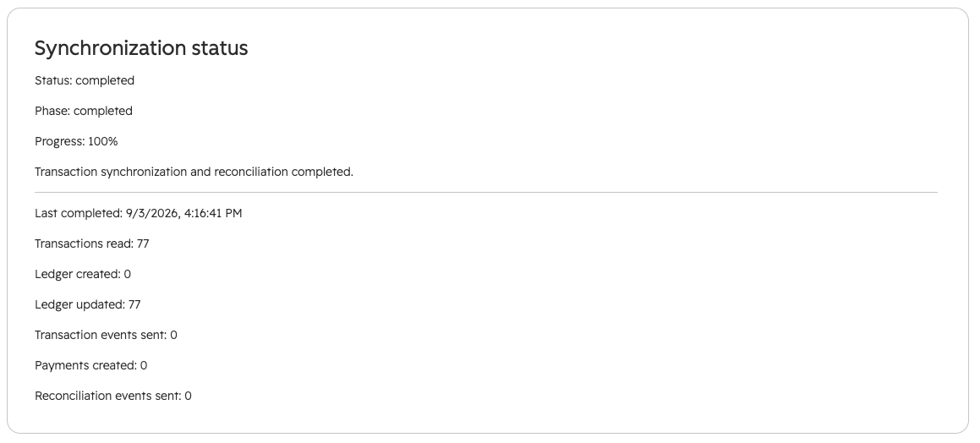Select the Ledger created: 0 line
This screenshot has width=980, height=443.
[83, 274]
